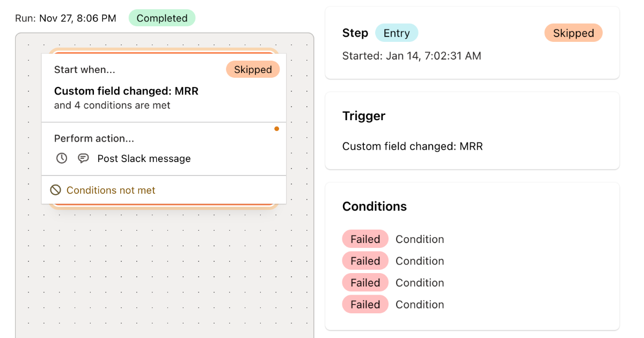644x338 pixels.
Task: Click the Failed badge on the last condition
Action: (365, 304)
